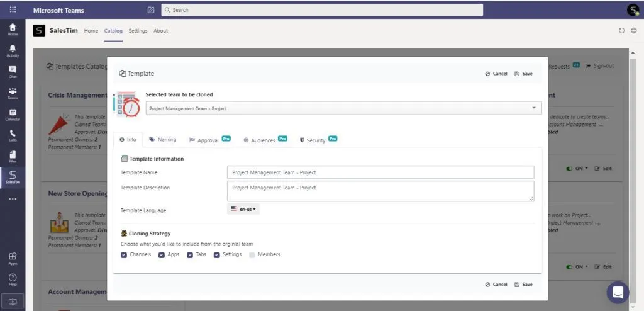Open Help in the sidebar
This screenshot has width=644, height=311.
coord(13,280)
